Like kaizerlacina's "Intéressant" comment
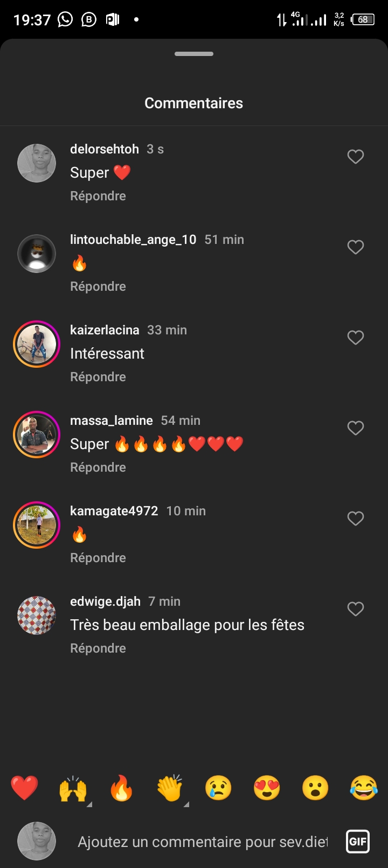This screenshot has height=868, width=388. click(x=356, y=338)
